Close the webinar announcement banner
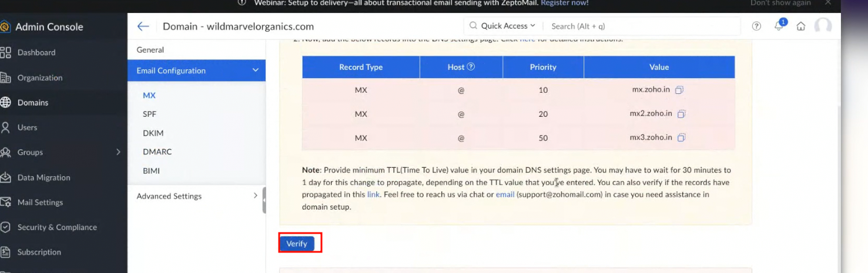The height and width of the screenshot is (273, 868). click(828, 3)
